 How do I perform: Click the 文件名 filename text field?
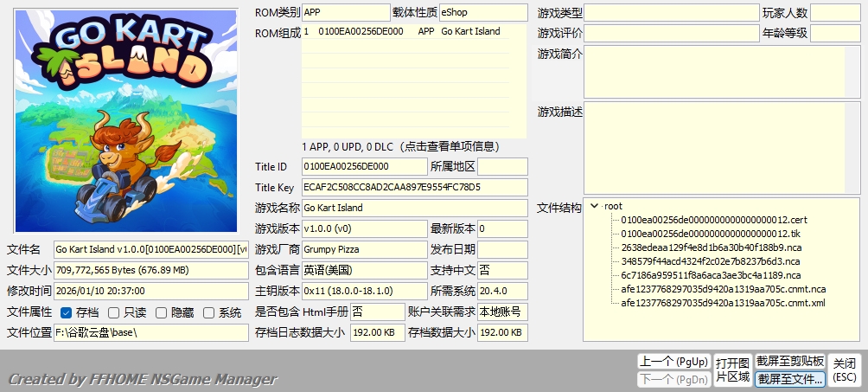point(150,249)
